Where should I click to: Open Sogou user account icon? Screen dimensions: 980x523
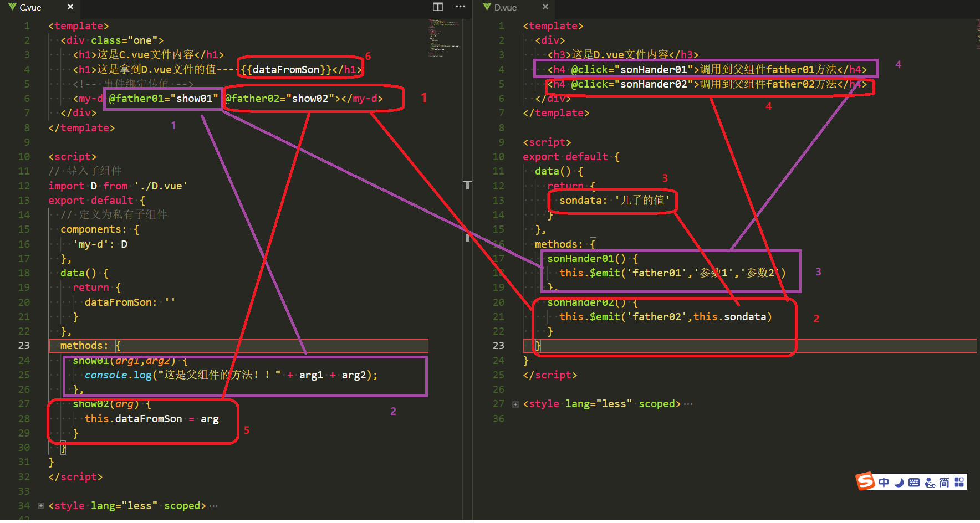point(930,483)
